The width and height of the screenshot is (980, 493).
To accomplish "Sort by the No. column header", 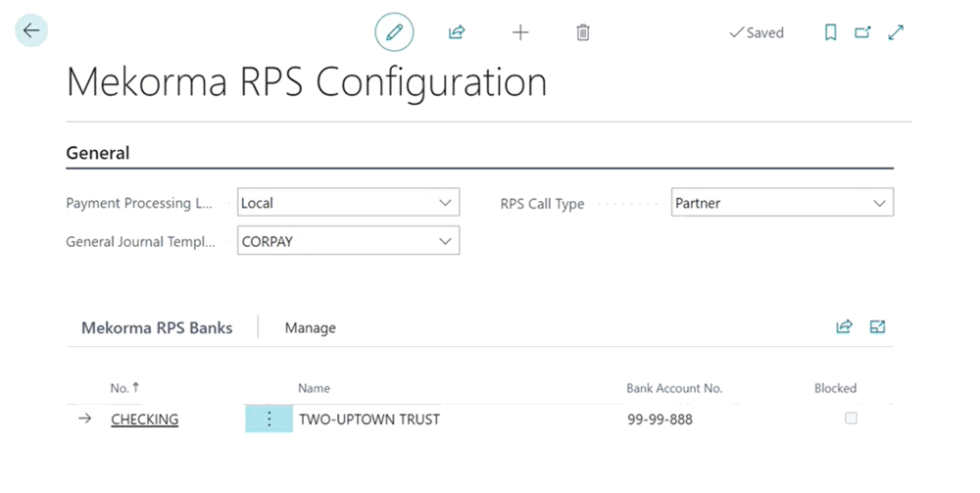I will (124, 388).
